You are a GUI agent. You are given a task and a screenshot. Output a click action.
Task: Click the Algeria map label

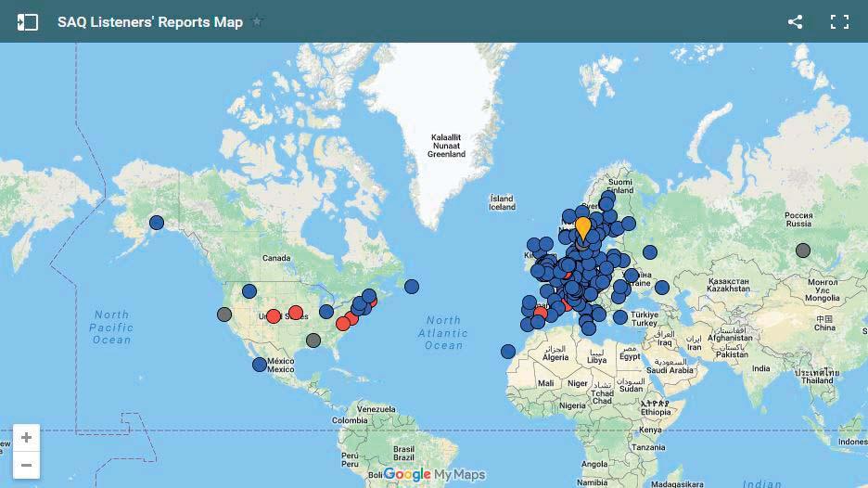(555, 353)
